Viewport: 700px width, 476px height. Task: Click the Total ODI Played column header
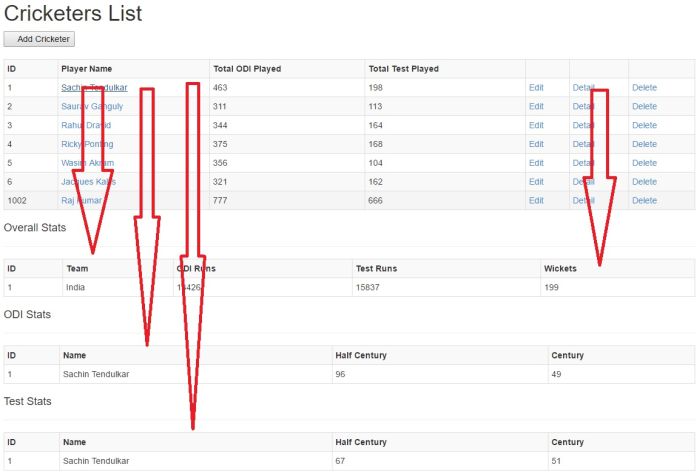[247, 69]
